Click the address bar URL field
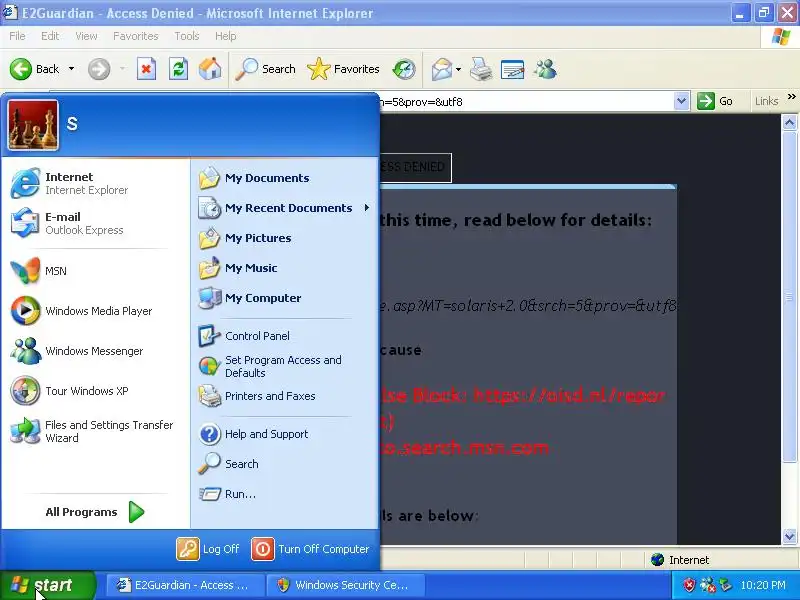The height and width of the screenshot is (600, 800). tap(526, 102)
